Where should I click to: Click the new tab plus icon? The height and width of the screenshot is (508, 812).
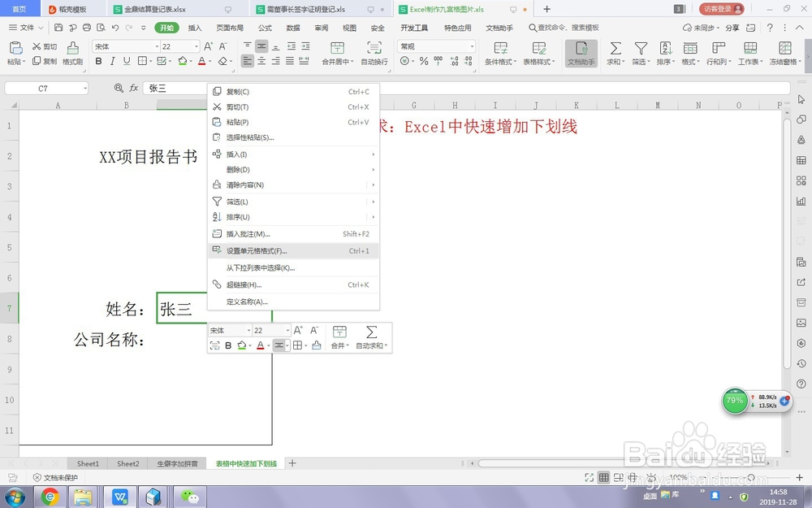pyautogui.click(x=546, y=9)
